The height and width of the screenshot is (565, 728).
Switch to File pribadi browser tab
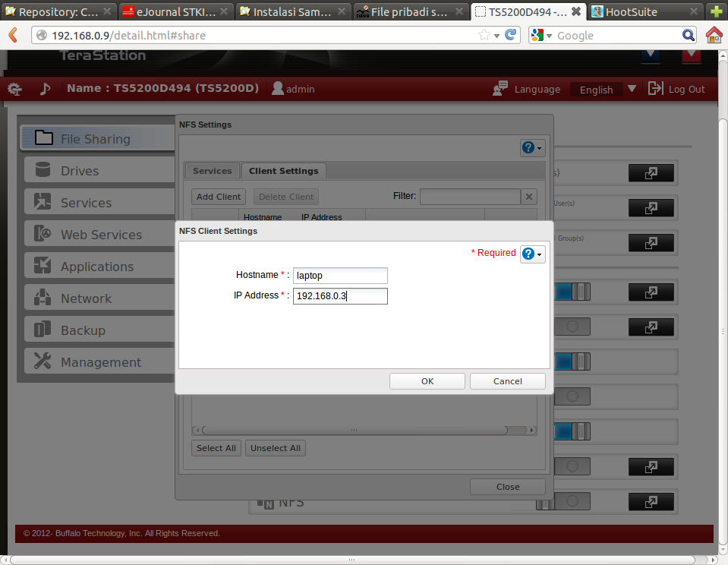tap(410, 11)
